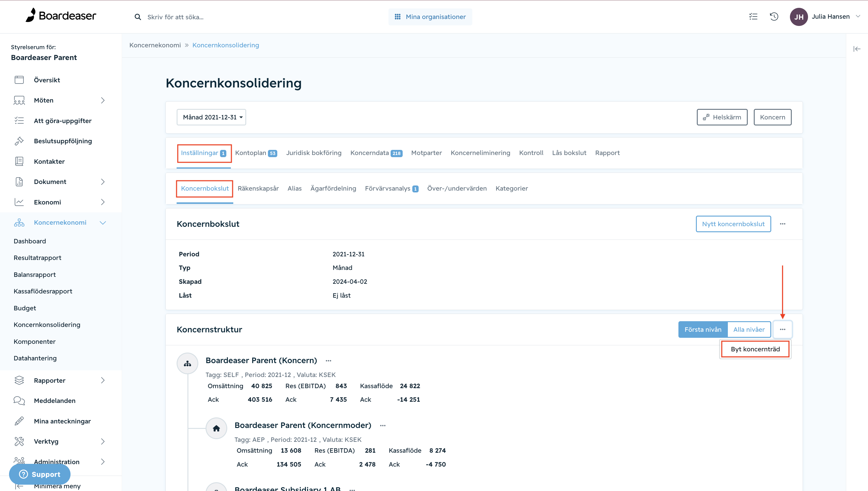This screenshot has width=868, height=491.
Task: Open Komponenter in sidebar
Action: (x=34, y=341)
